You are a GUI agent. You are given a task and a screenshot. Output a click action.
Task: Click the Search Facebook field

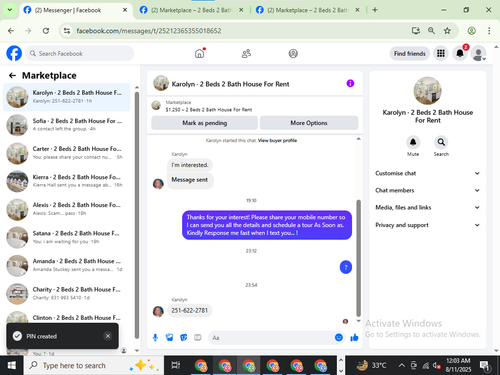(79, 53)
